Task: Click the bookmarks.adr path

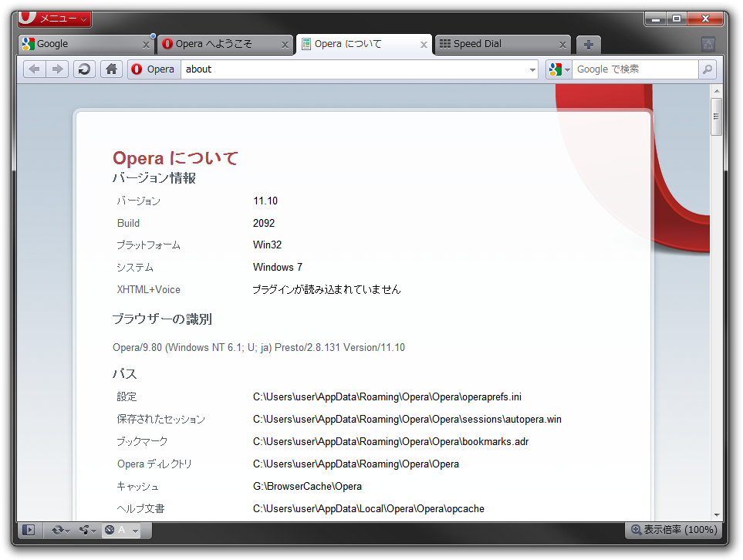Action: point(391,441)
